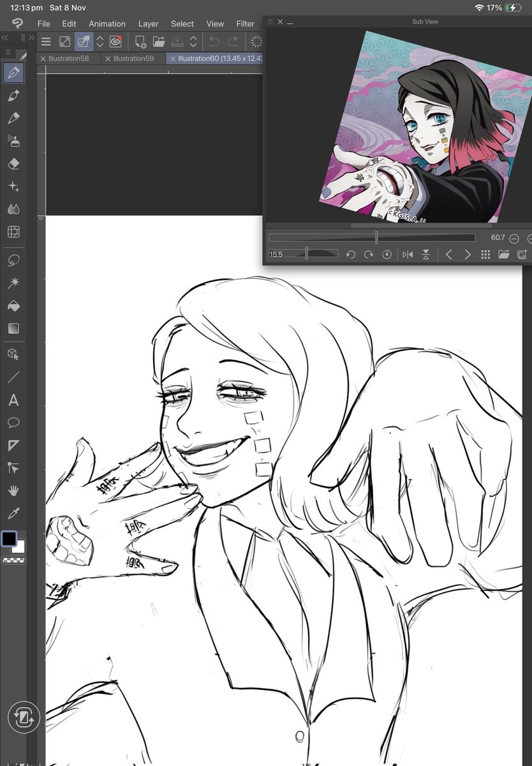Screen dimensions: 532x766
Task: Click the white sub color swatch
Action: [20, 548]
